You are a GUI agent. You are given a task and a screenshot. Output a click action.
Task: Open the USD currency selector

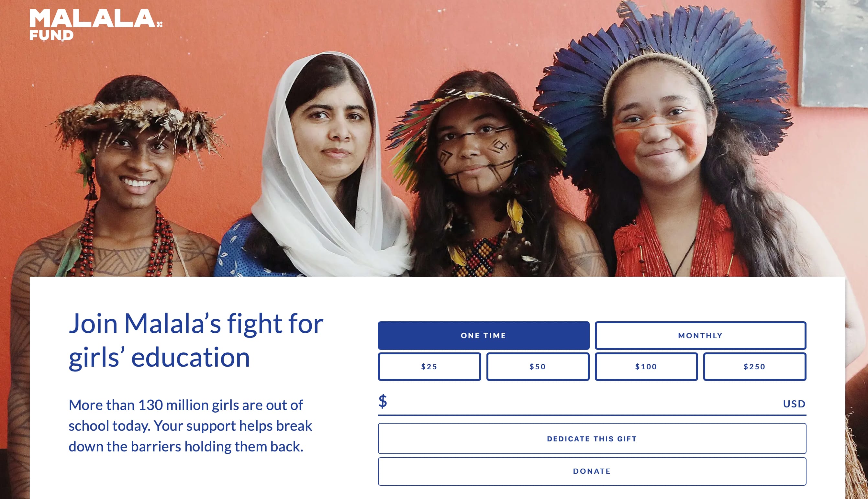(x=794, y=404)
